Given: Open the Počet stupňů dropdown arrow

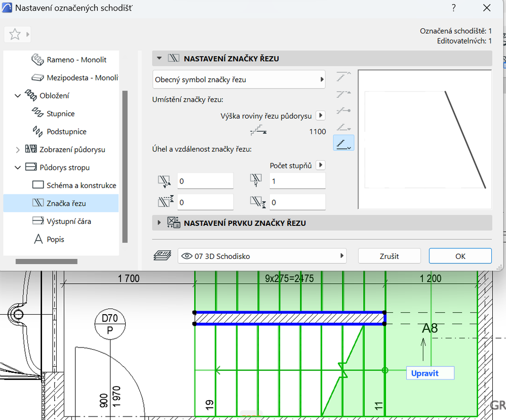Looking at the screenshot, I should 321,165.
